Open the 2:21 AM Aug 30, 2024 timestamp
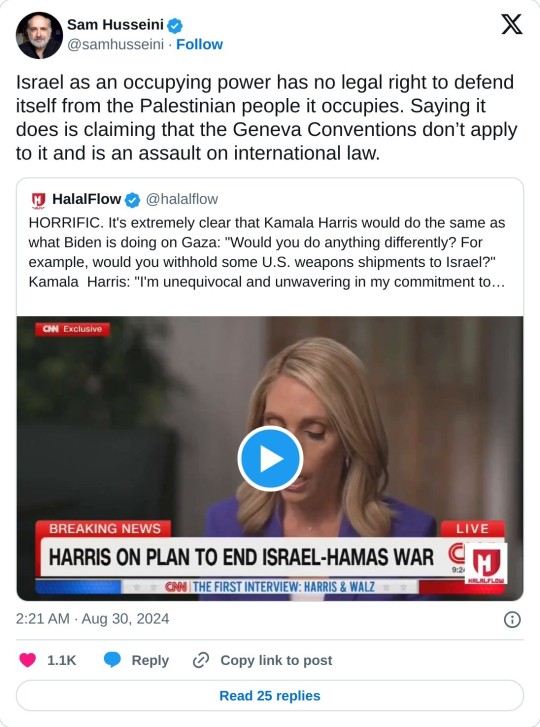The width and height of the screenshot is (540, 727). 92,619
